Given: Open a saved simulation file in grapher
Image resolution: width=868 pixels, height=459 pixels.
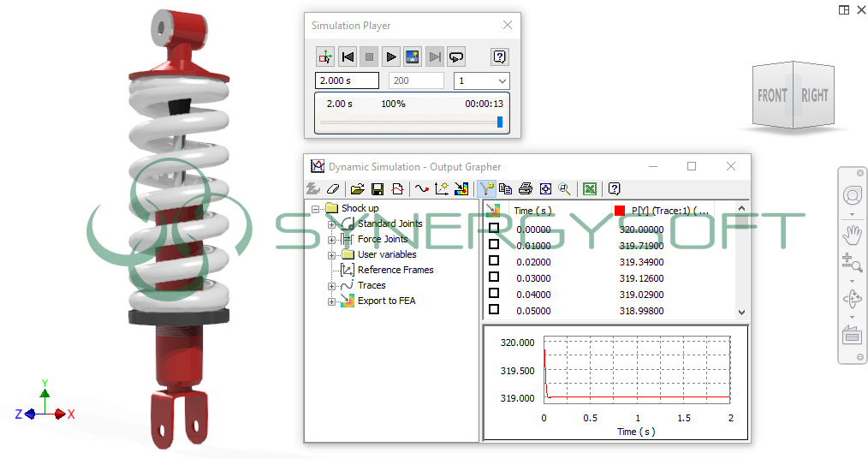Looking at the screenshot, I should pyautogui.click(x=358, y=188).
